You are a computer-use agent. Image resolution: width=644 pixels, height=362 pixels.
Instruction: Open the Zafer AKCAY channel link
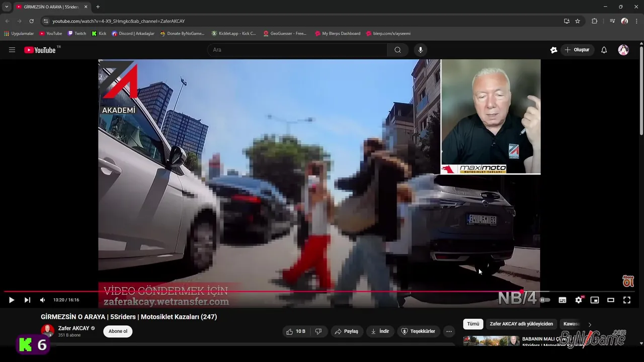(73, 328)
